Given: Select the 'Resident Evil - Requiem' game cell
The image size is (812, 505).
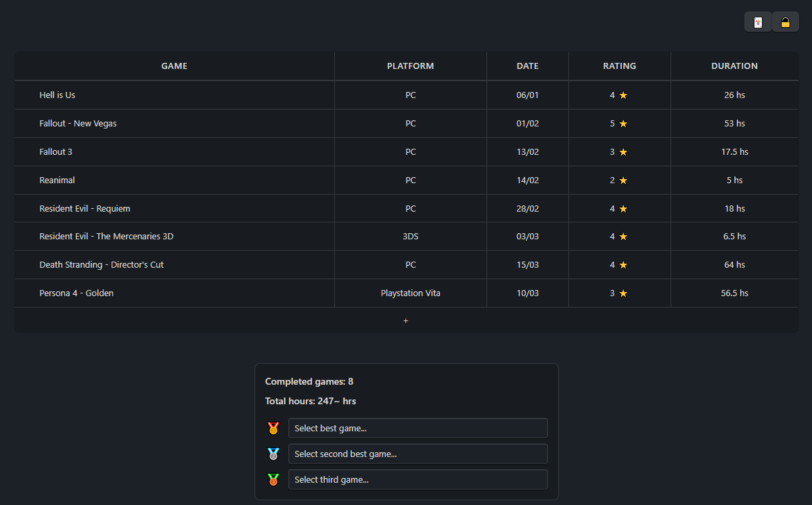Looking at the screenshot, I should pyautogui.click(x=175, y=209).
